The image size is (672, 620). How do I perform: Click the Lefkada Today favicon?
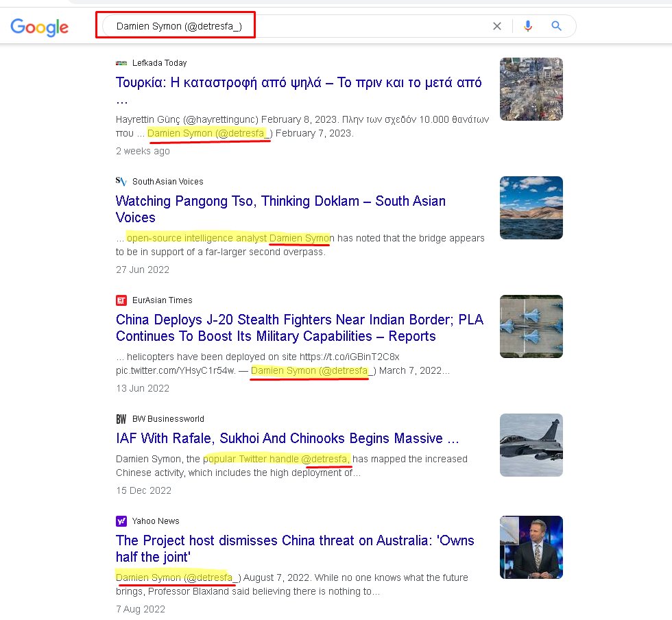121,63
